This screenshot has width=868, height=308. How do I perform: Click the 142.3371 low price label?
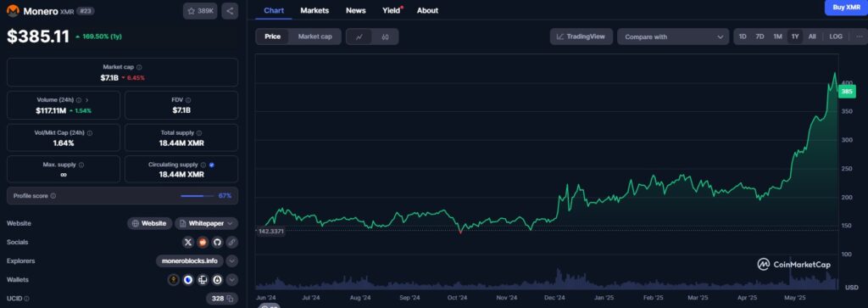coord(270,231)
